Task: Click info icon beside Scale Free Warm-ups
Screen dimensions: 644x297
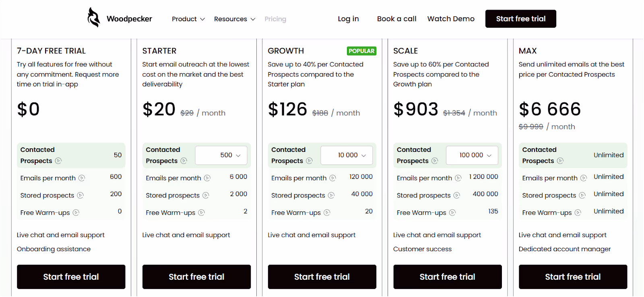Action: pyautogui.click(x=452, y=213)
